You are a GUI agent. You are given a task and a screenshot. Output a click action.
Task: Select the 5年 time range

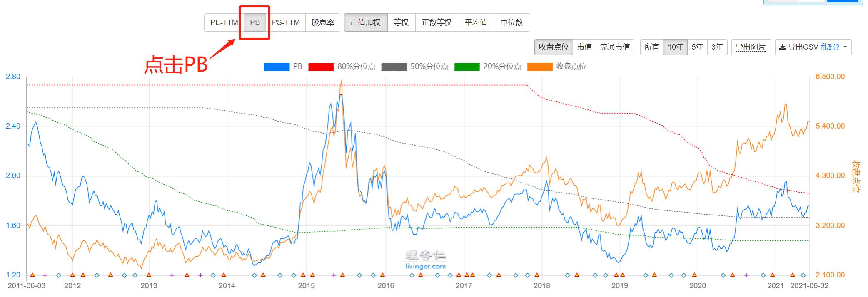pos(697,47)
